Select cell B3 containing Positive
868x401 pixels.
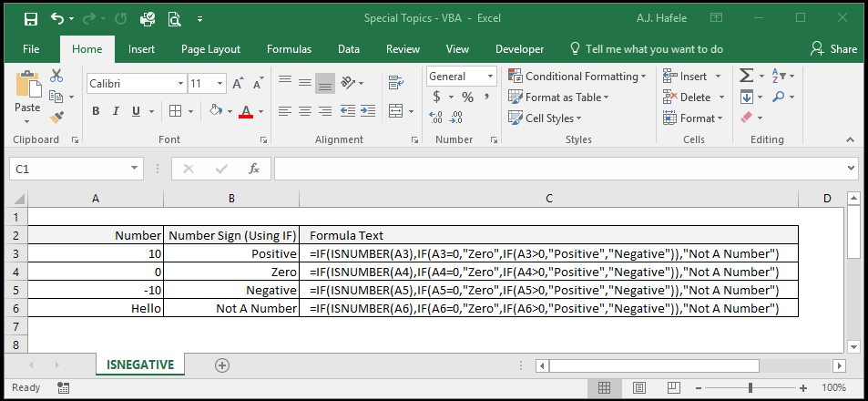click(x=231, y=254)
